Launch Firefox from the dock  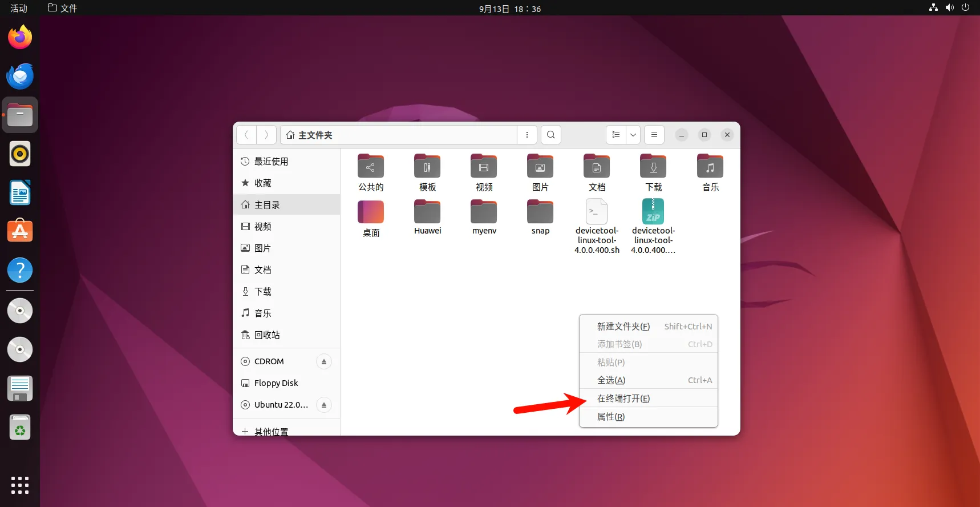pos(20,38)
